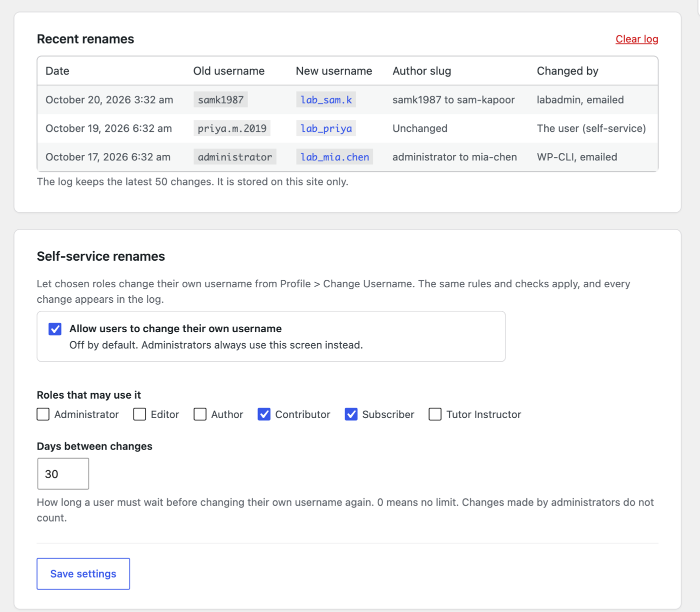700x612 pixels.
Task: Click the Unchanged author slug cell
Action: click(x=420, y=128)
